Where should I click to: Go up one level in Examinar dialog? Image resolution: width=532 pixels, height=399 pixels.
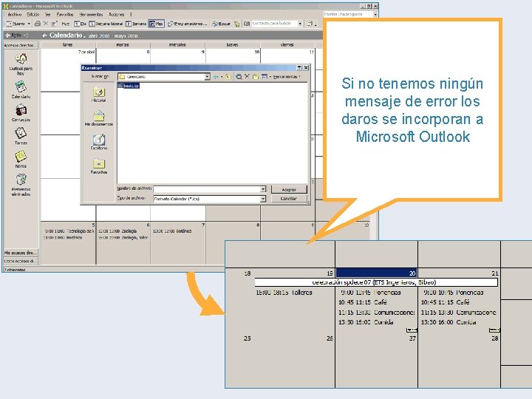(x=228, y=77)
